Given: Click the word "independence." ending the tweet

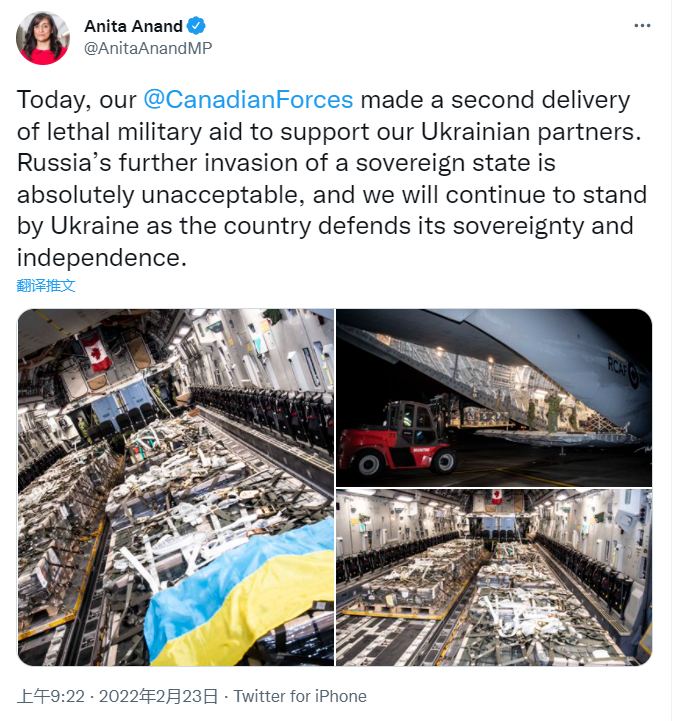Looking at the screenshot, I should (x=102, y=257).
